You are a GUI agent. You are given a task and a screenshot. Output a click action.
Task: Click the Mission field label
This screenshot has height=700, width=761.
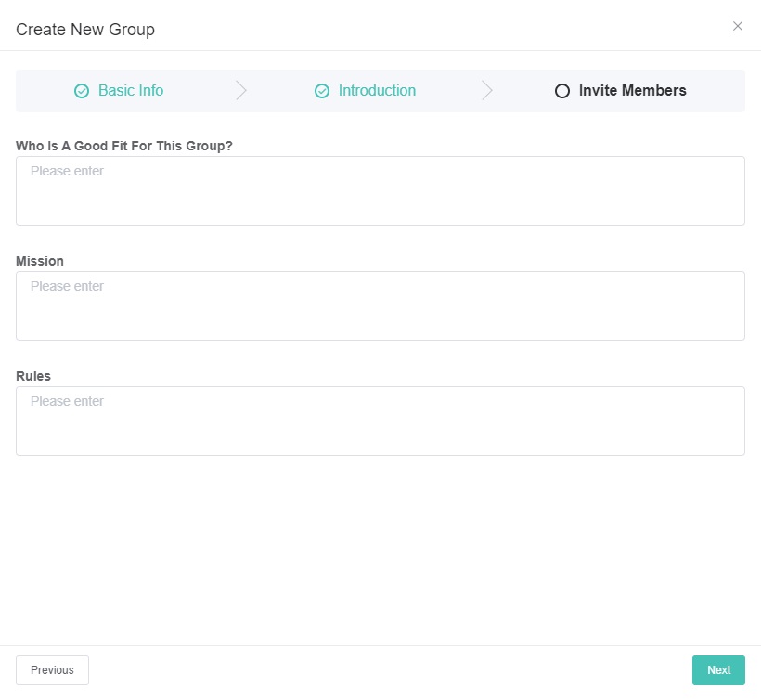click(40, 261)
